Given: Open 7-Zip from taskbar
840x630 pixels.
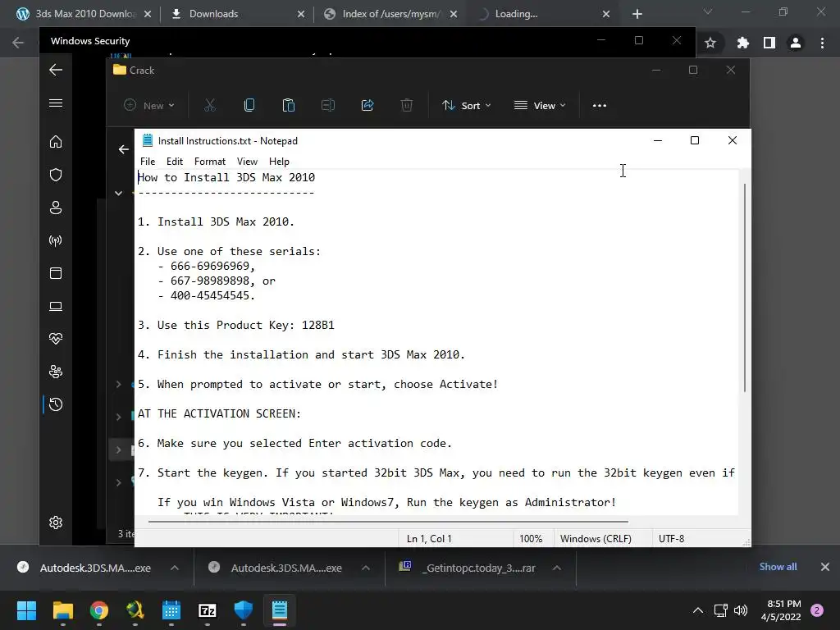Looking at the screenshot, I should (208, 610).
